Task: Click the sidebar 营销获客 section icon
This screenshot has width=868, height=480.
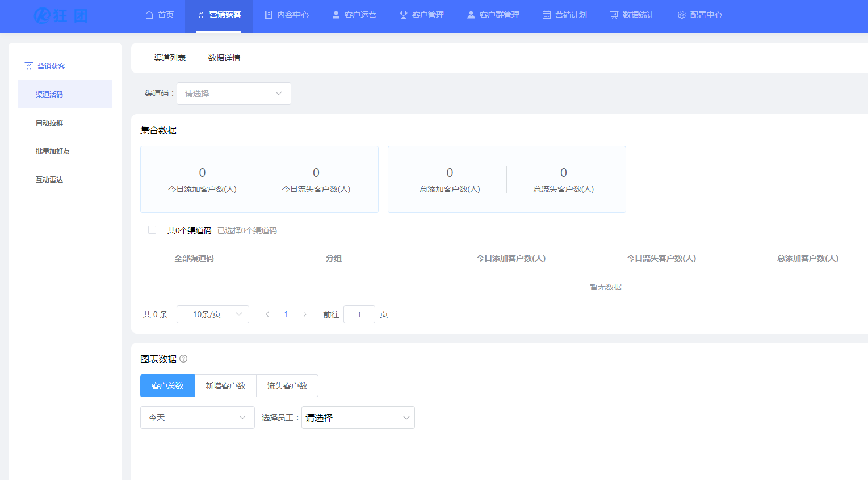Action: [x=29, y=66]
